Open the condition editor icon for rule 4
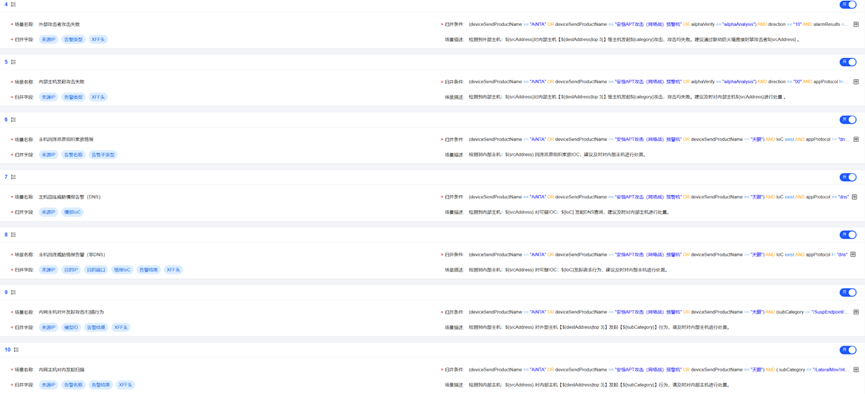865x394 pixels. point(856,24)
